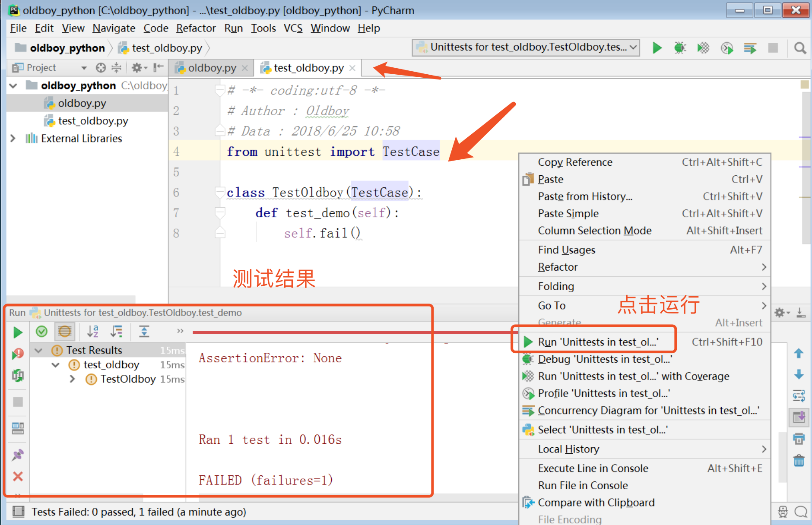
Task: Sort tests alphabetically in Run toolbar
Action: pyautogui.click(x=92, y=332)
